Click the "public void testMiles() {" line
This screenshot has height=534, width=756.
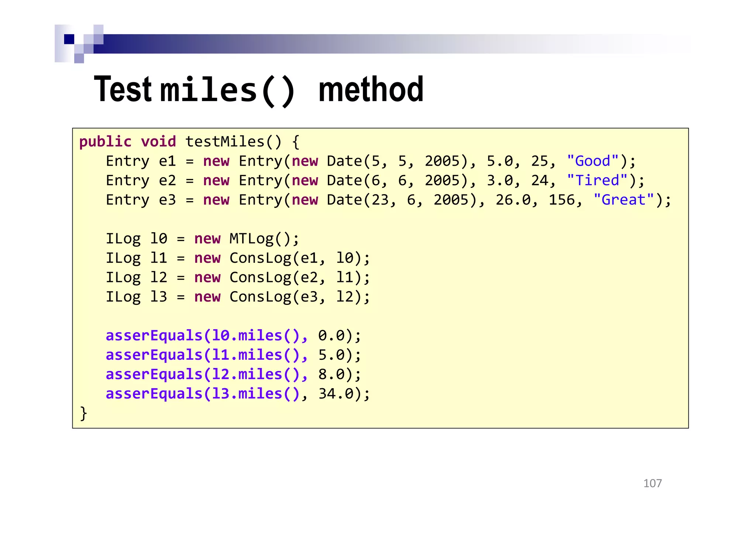pos(189,142)
